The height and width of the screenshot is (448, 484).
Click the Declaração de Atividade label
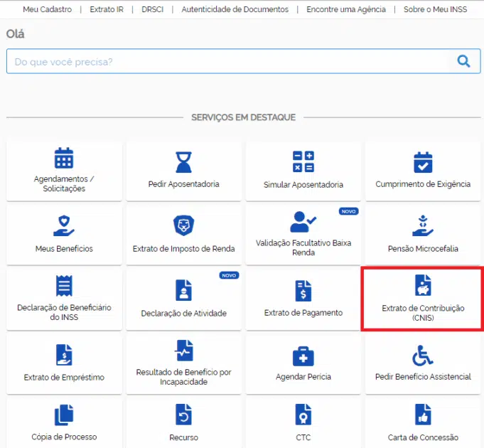click(x=183, y=314)
